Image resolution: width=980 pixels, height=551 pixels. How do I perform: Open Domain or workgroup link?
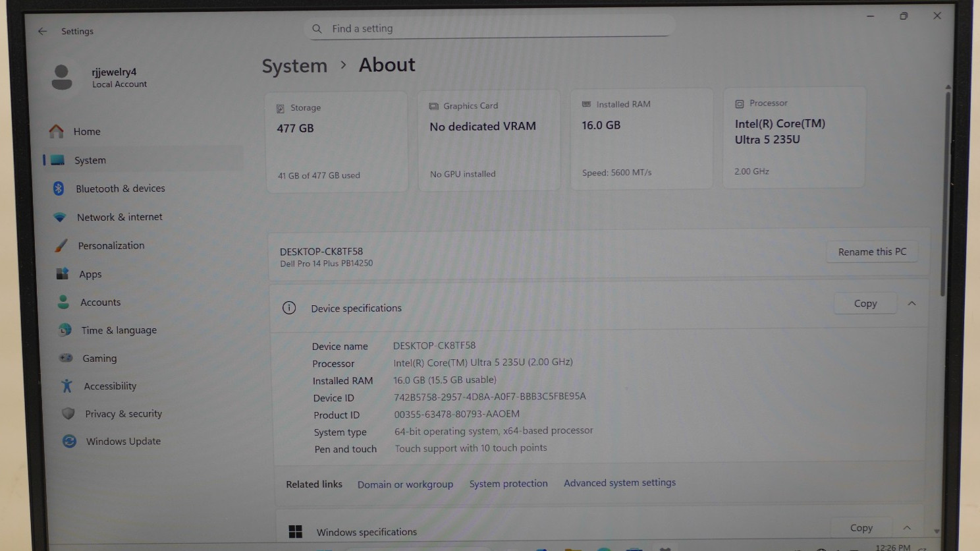coord(405,484)
